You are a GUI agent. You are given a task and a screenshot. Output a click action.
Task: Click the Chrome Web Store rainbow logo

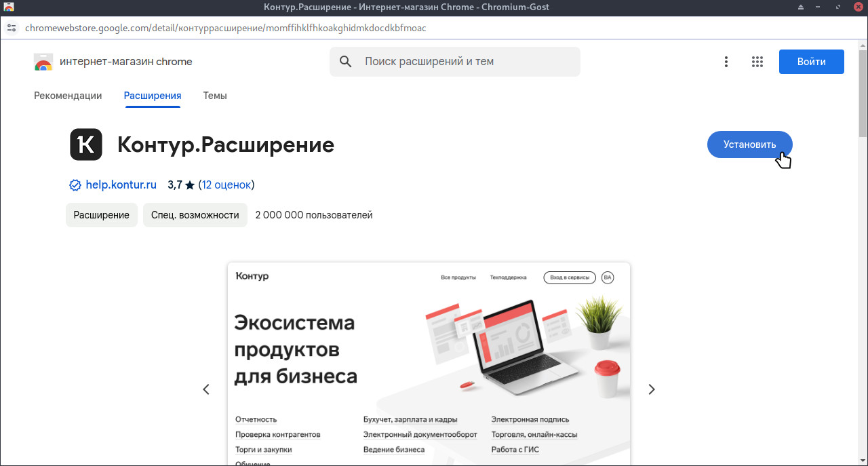(43, 62)
